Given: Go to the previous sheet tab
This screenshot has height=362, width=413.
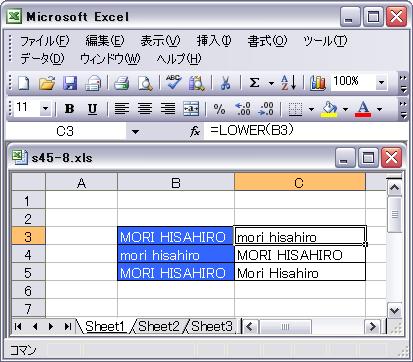Looking at the screenshot, I should 35,326.
